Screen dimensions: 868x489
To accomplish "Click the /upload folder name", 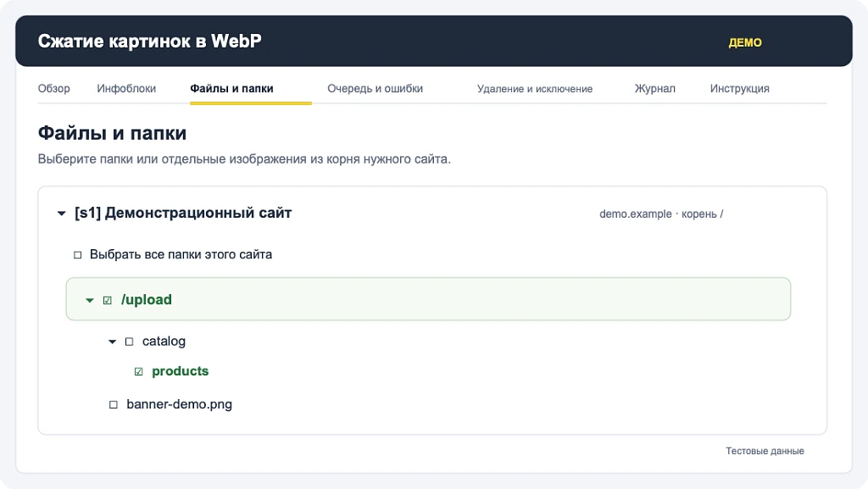I will (x=146, y=300).
